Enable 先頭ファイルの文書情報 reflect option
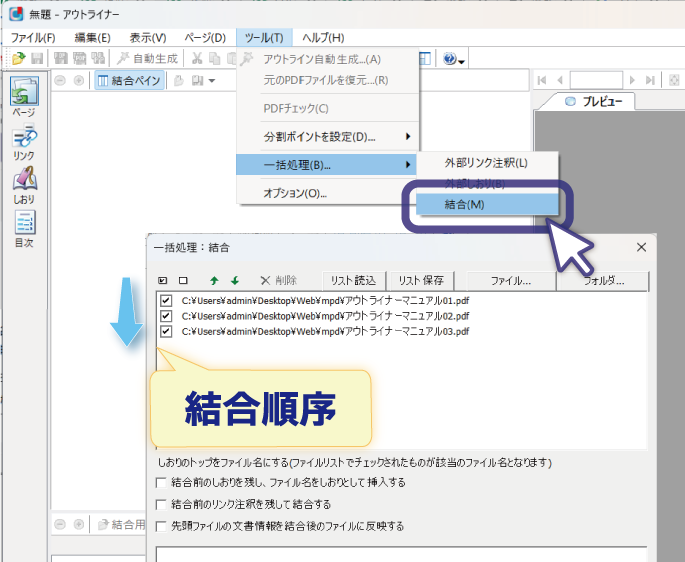685x562 pixels. (x=163, y=526)
